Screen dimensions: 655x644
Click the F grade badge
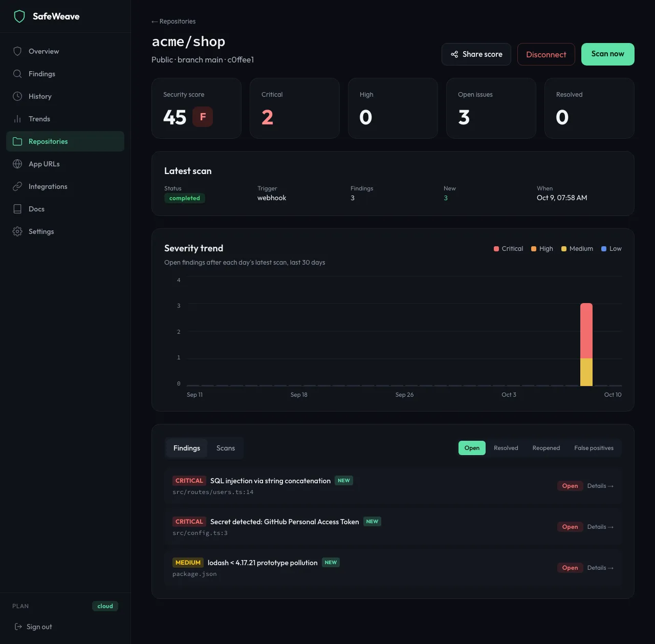point(203,117)
